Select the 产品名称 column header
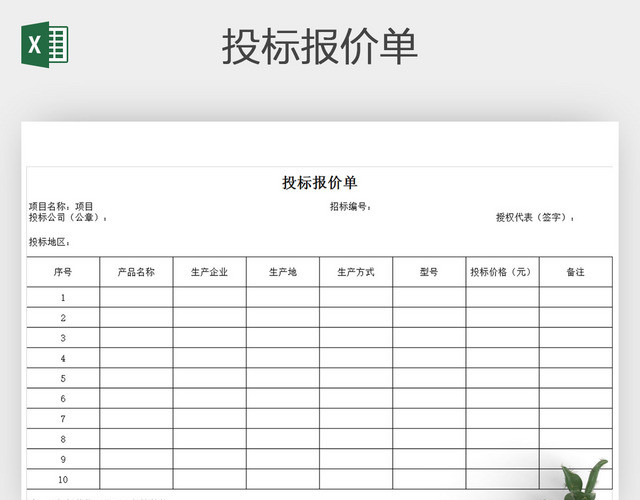The width and height of the screenshot is (640, 500). tap(136, 272)
